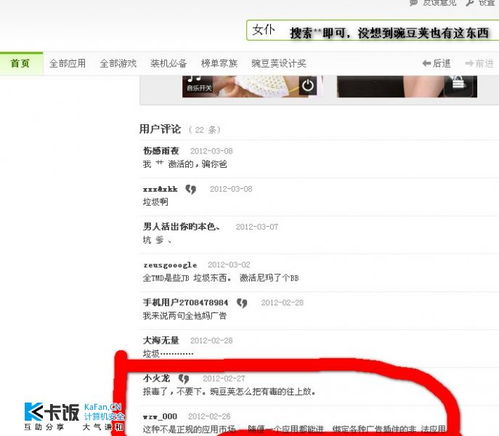Open the 豌豆荚设计奖 tab

279,63
